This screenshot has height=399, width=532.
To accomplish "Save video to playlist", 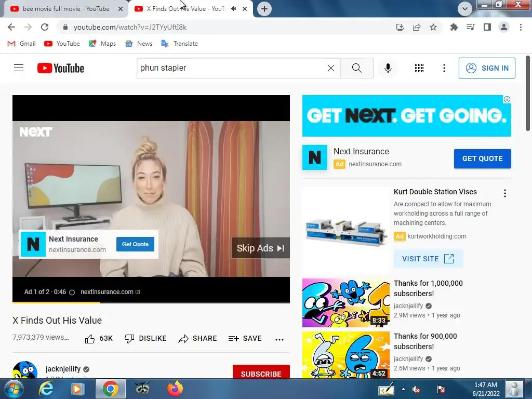I will [x=245, y=339].
